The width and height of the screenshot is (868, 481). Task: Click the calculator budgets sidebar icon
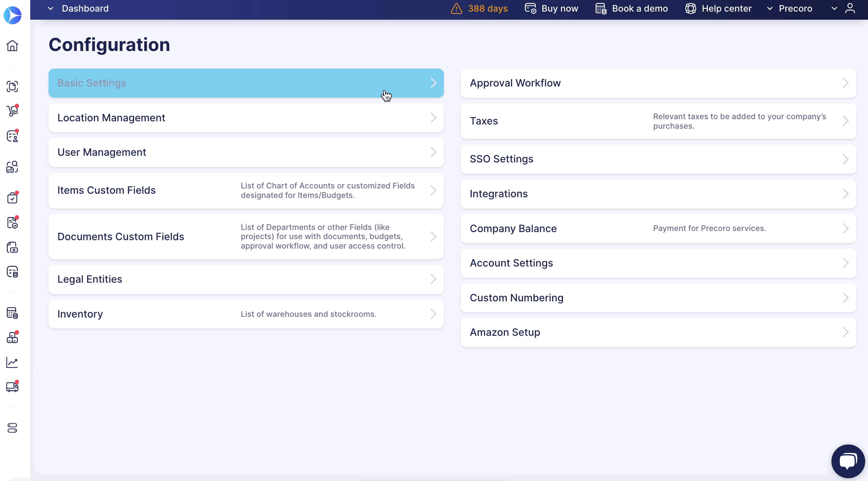click(12, 313)
